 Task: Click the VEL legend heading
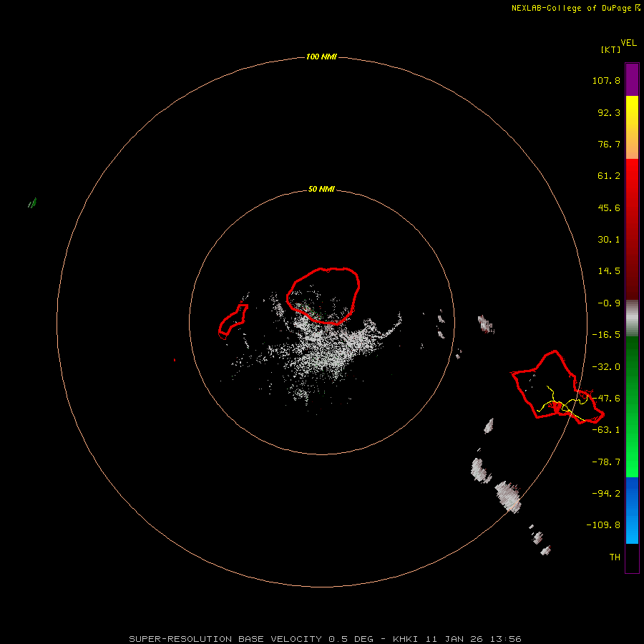[x=628, y=43]
